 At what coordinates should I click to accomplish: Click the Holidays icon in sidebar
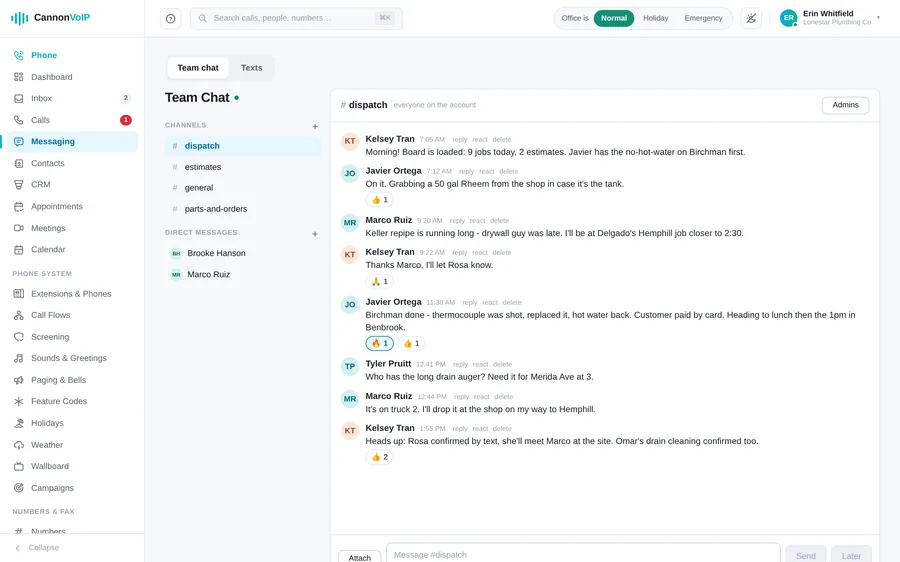pos(19,423)
